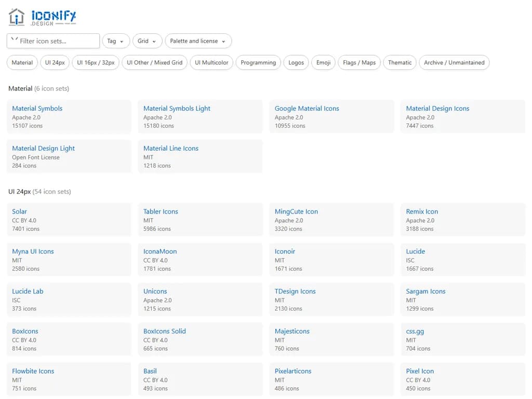The image size is (532, 399).
Task: Open the Lucide icon set
Action: (x=415, y=251)
